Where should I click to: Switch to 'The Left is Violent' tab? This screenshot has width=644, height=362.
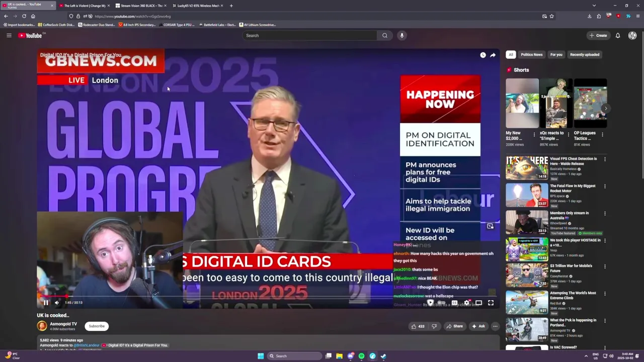click(x=85, y=6)
